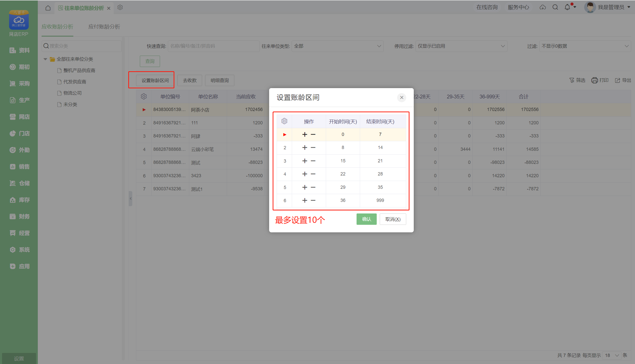Open 采购 module in sidebar
635x364 pixels.
pyautogui.click(x=19, y=84)
